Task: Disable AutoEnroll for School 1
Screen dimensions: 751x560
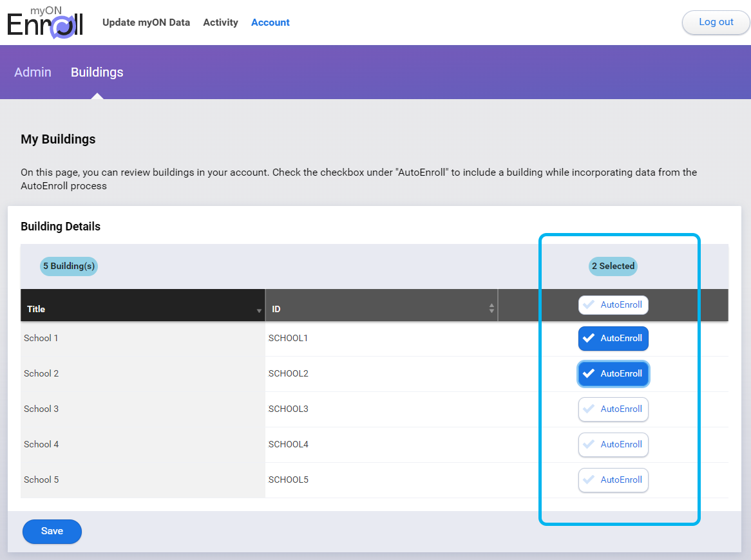Action: pos(613,338)
